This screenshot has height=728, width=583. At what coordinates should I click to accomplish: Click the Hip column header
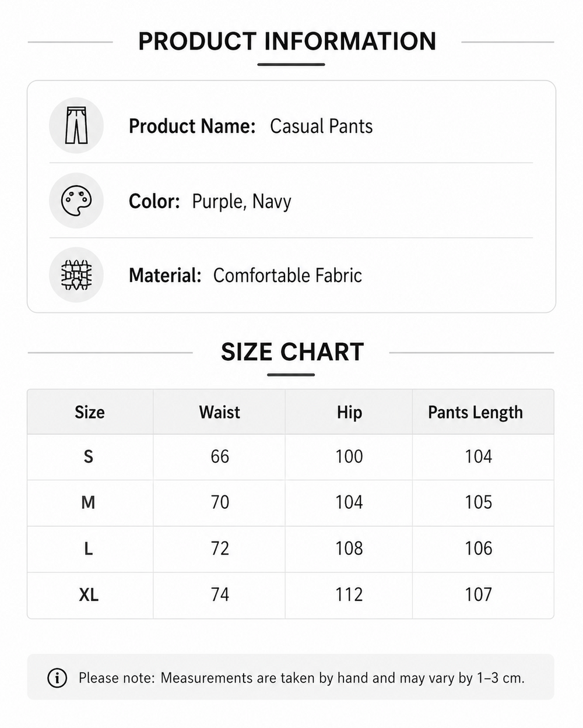click(x=349, y=412)
